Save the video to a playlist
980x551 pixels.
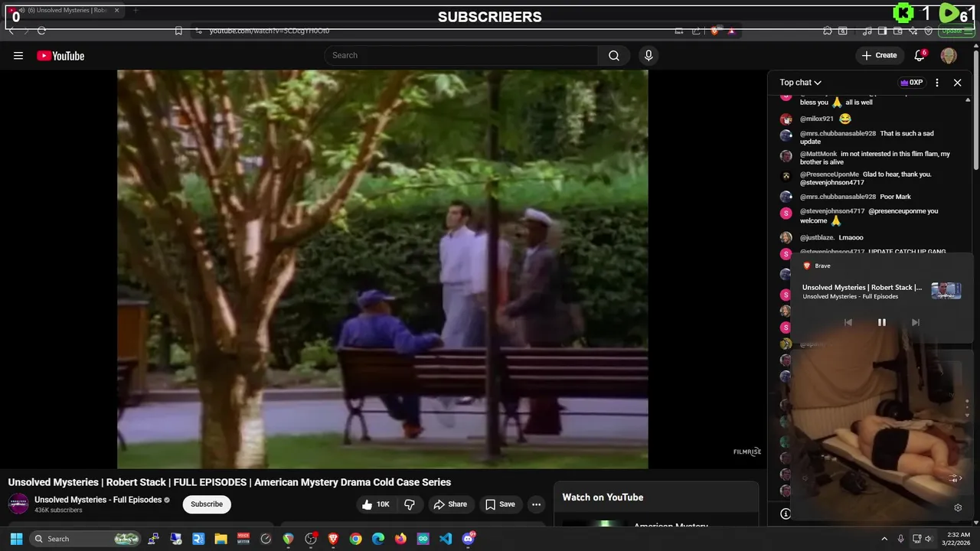[500, 504]
